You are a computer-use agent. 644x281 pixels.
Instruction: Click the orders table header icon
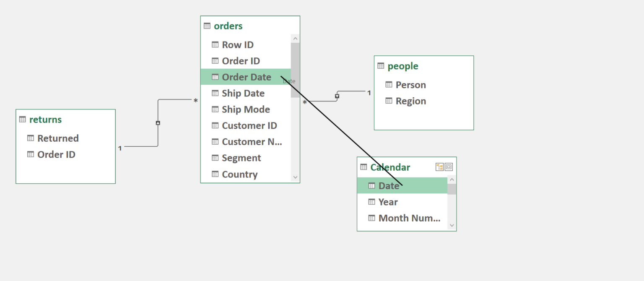pos(207,26)
